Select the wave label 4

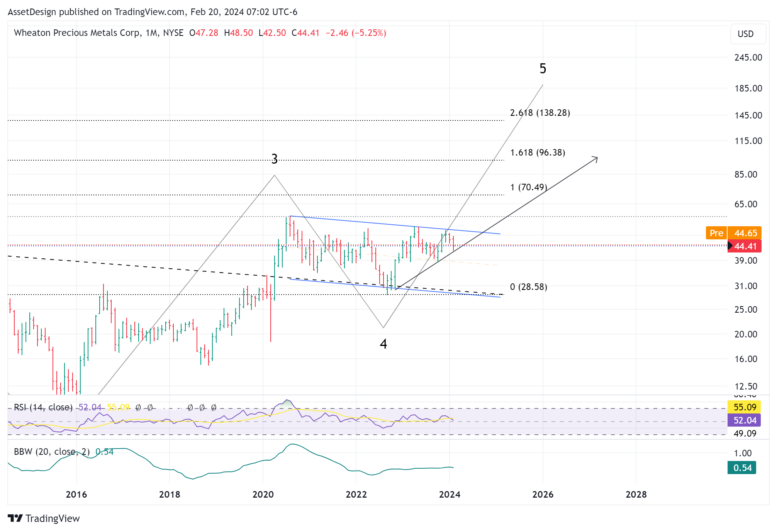pos(383,344)
